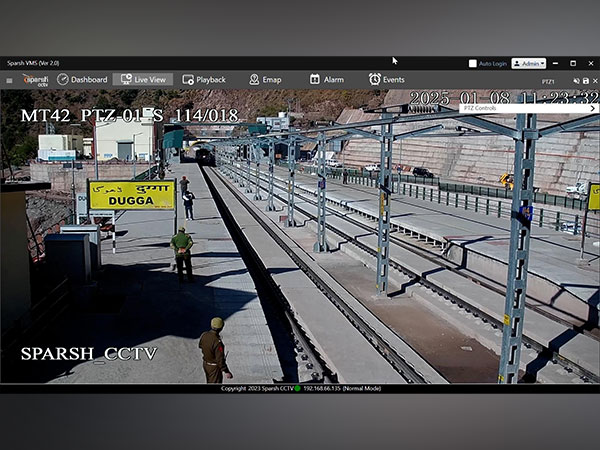The height and width of the screenshot is (450, 600).
Task: Go to the Emap tab
Action: [x=265, y=80]
